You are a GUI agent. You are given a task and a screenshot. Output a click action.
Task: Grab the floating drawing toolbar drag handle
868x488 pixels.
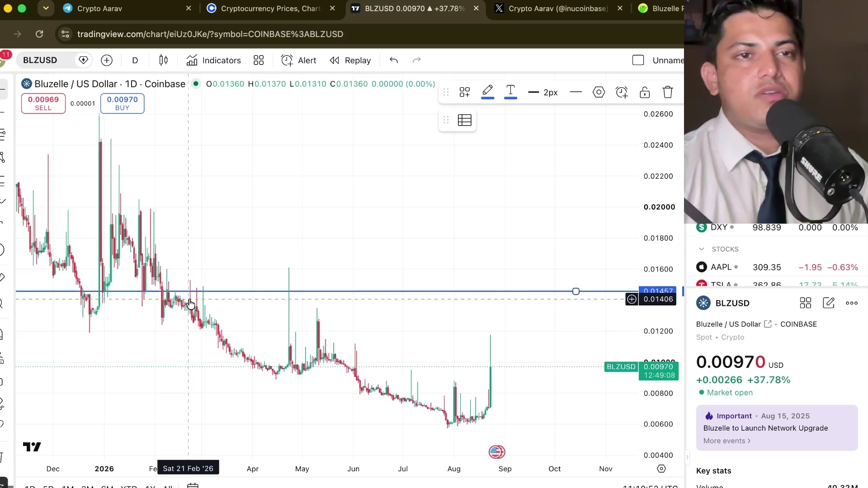pos(446,93)
